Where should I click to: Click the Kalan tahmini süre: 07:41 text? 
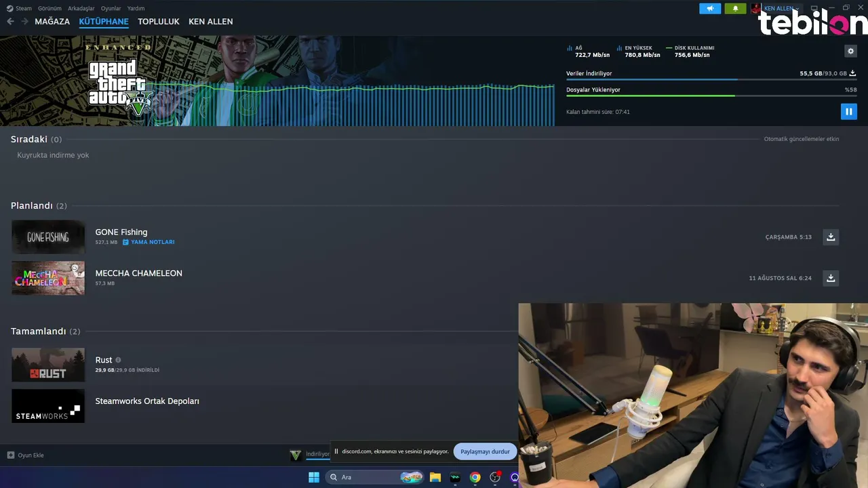598,112
